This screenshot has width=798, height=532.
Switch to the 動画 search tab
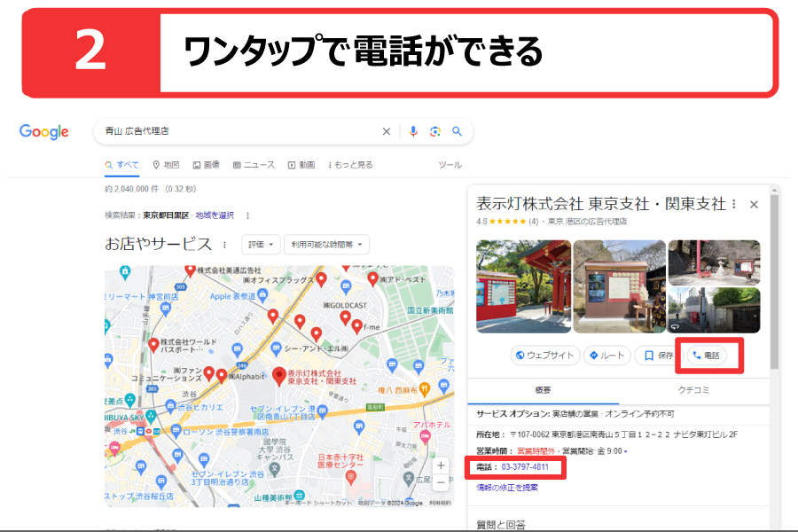301,165
